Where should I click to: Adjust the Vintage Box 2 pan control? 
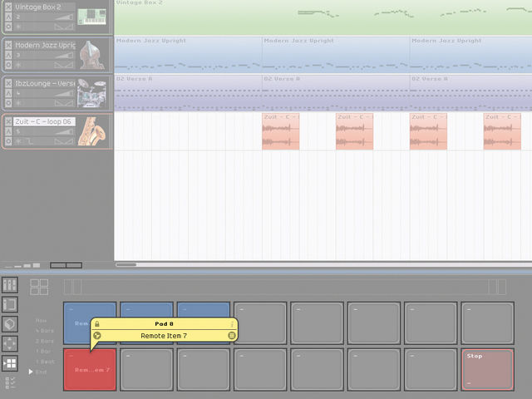tap(64, 27)
